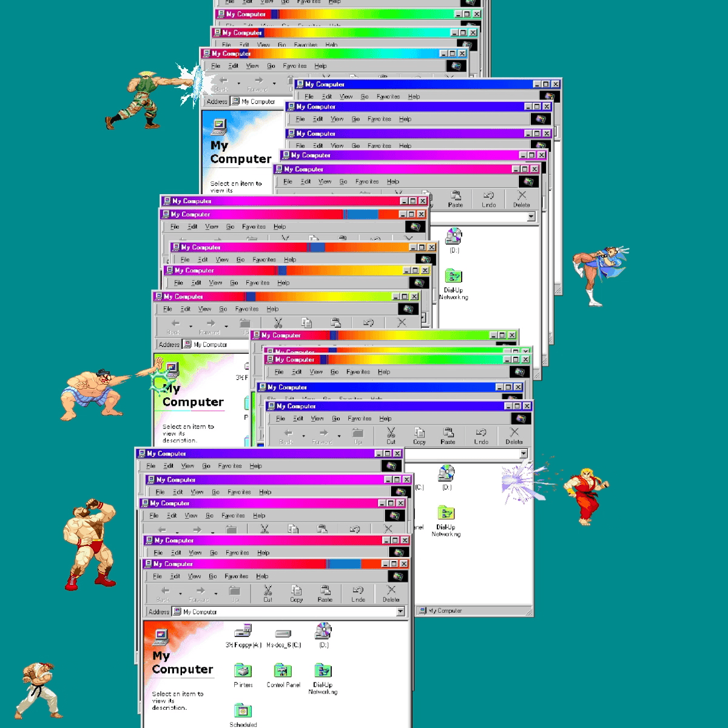
Task: Open Dial-Up Networking in the window beside Ken
Action: [446, 521]
